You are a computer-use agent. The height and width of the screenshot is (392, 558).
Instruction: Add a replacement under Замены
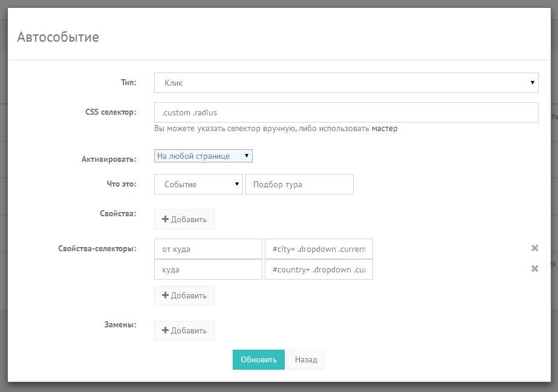184,330
